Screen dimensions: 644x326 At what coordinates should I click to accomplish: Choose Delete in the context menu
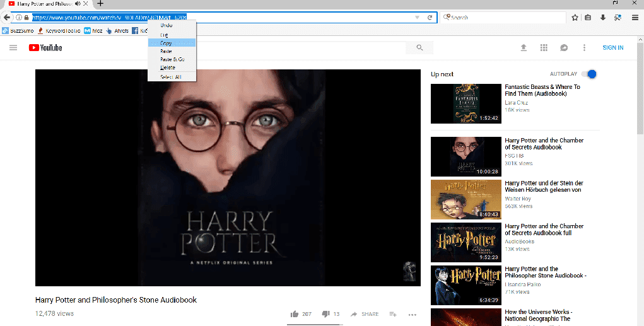pyautogui.click(x=172, y=67)
